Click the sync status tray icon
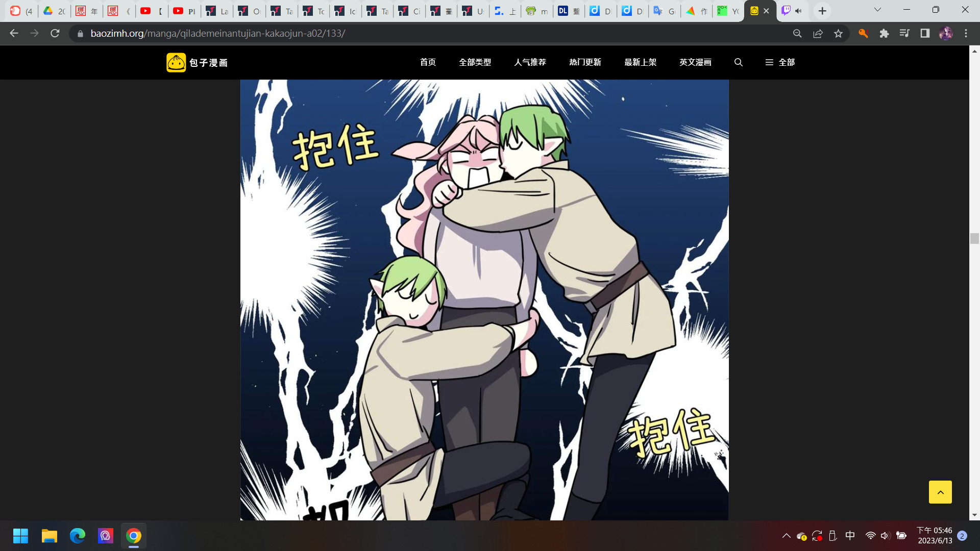Screen dimensions: 980x551 (x=817, y=536)
